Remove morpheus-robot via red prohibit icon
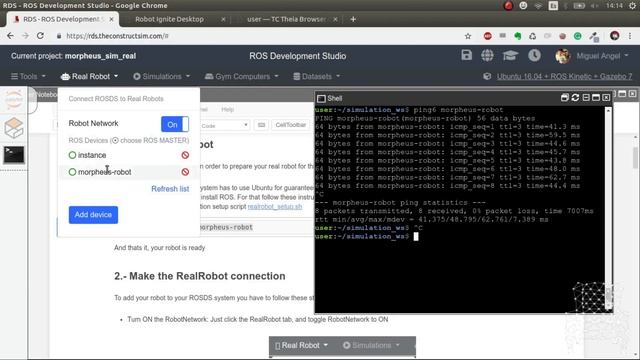Image resolution: width=640 pixels, height=360 pixels. click(185, 172)
